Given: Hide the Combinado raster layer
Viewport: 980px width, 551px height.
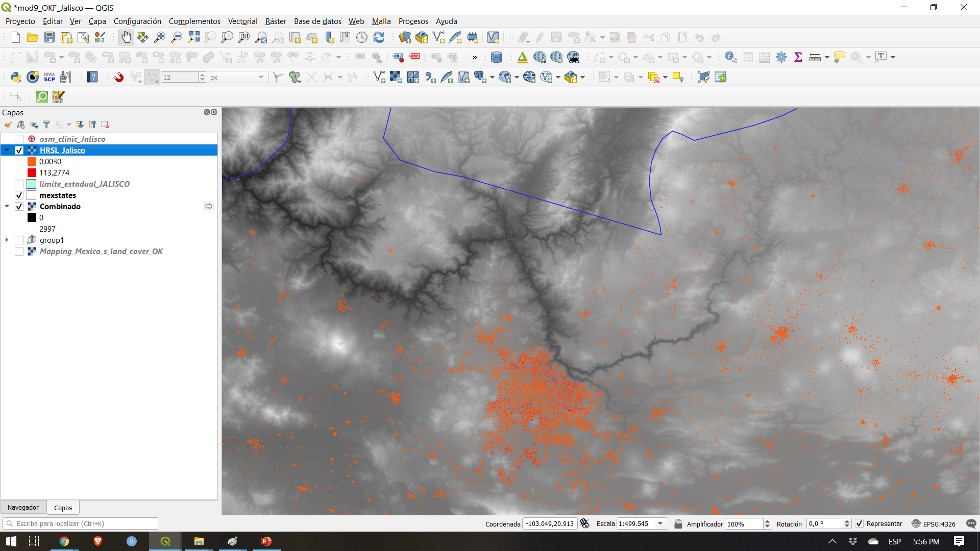Looking at the screenshot, I should tap(19, 206).
